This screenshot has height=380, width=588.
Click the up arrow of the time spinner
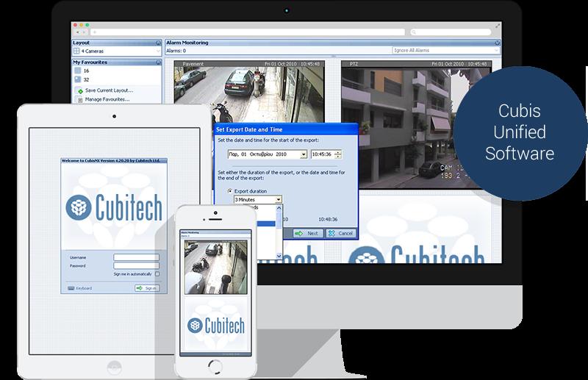[x=338, y=152]
